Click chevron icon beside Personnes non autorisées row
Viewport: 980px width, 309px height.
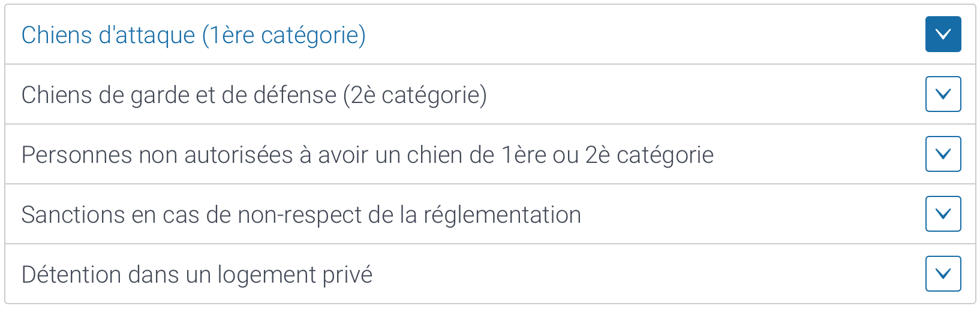point(943,154)
